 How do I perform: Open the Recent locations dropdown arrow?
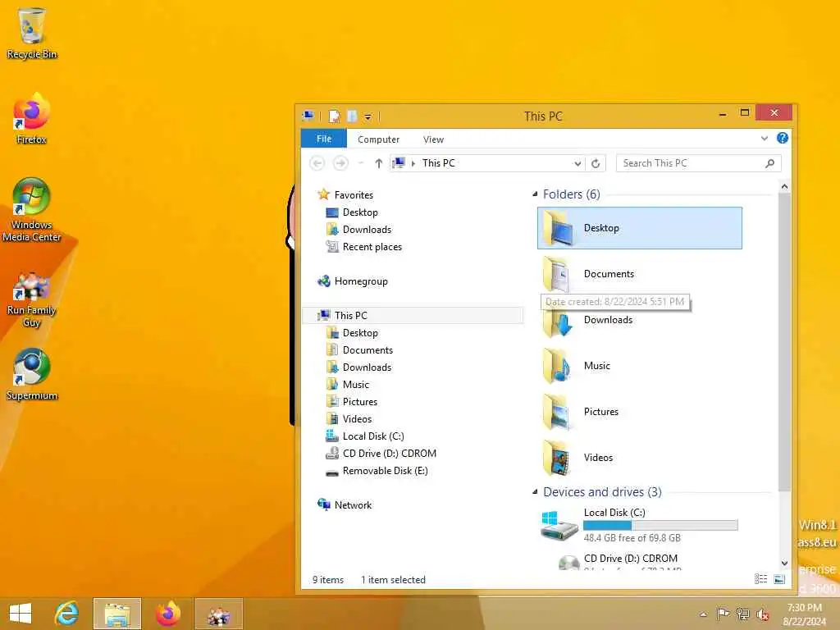coord(361,163)
